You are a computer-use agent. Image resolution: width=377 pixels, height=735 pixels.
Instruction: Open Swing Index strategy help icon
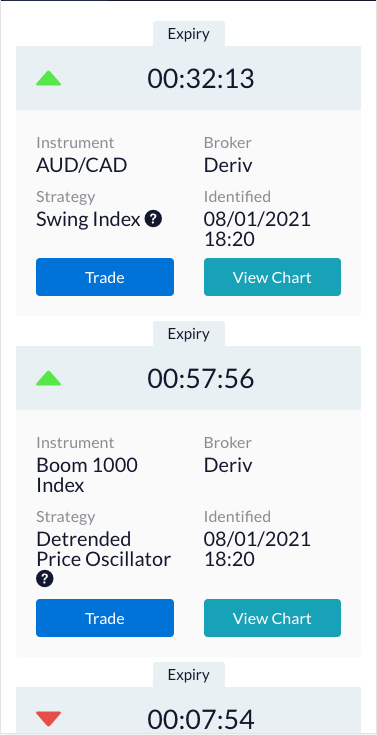point(153,219)
